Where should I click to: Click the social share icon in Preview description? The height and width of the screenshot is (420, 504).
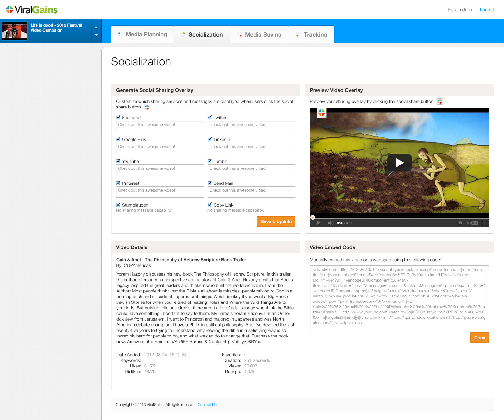click(x=440, y=102)
